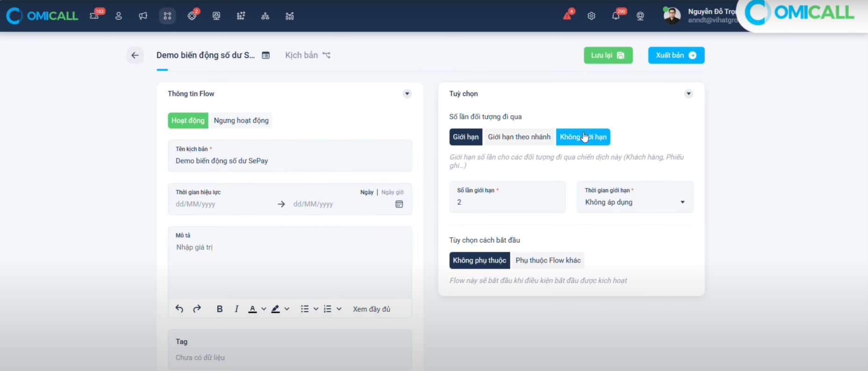Insert a numbered list in description
The width and height of the screenshot is (868, 371).
(x=327, y=309)
